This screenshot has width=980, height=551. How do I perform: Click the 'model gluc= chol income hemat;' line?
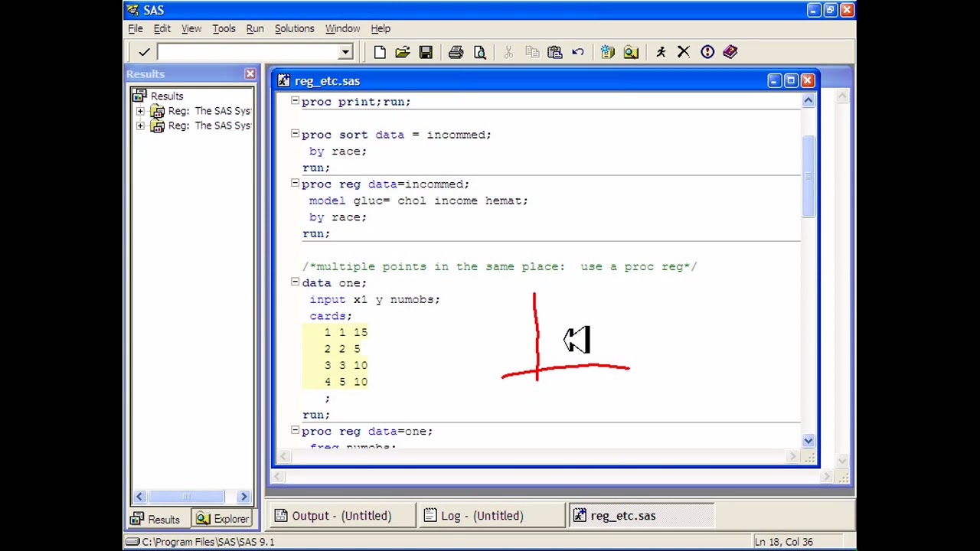[419, 201]
